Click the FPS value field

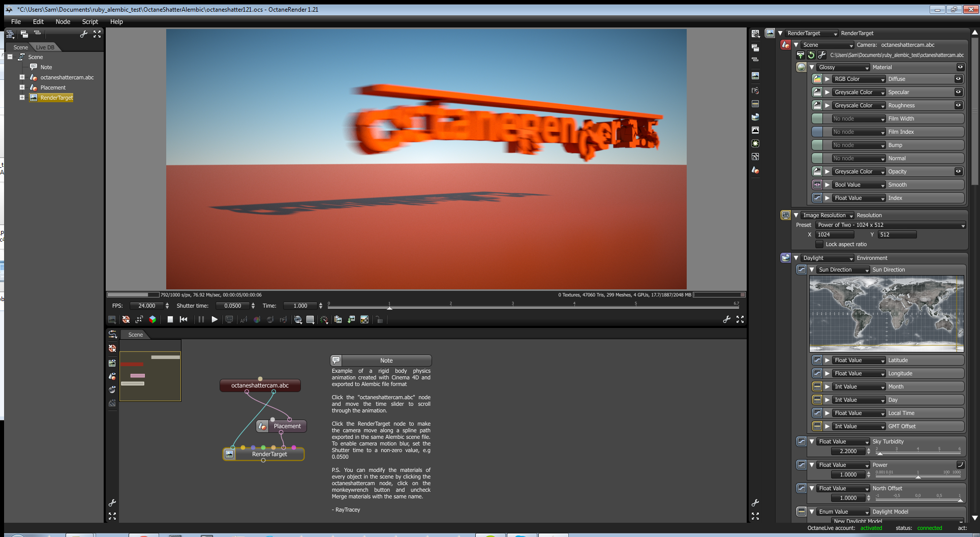(147, 306)
